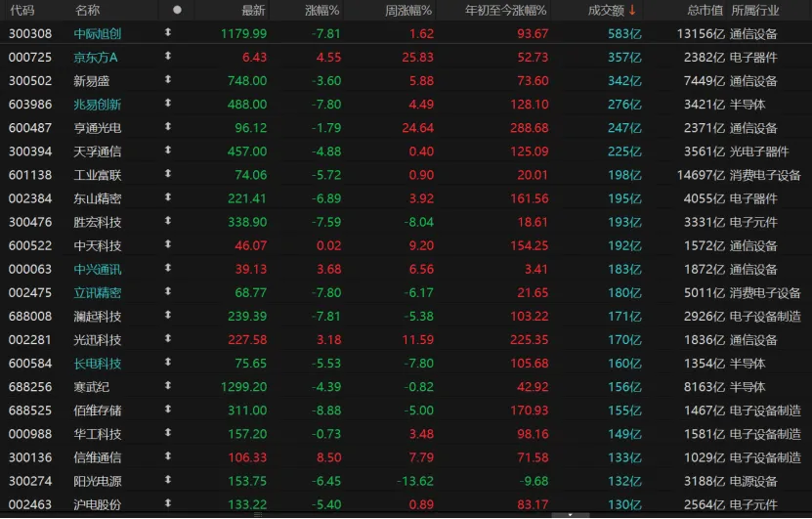Select stock name 佰维存储
Image resolution: width=812 pixels, height=519 pixels.
pos(98,411)
